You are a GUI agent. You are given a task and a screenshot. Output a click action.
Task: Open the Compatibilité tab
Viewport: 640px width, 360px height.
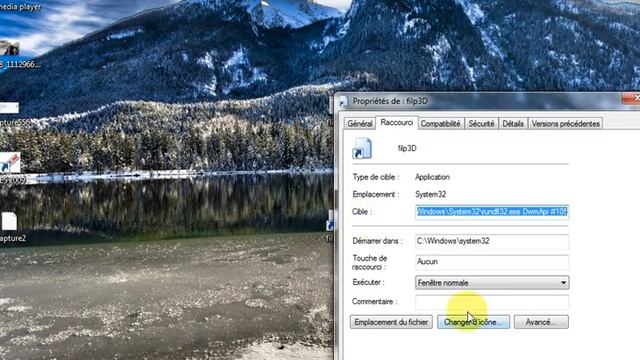pos(441,124)
